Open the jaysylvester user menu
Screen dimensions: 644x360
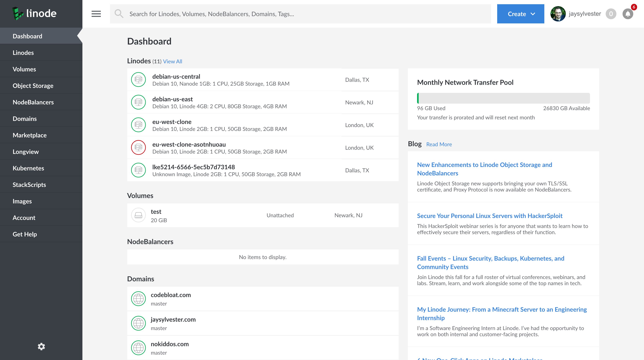coord(585,14)
